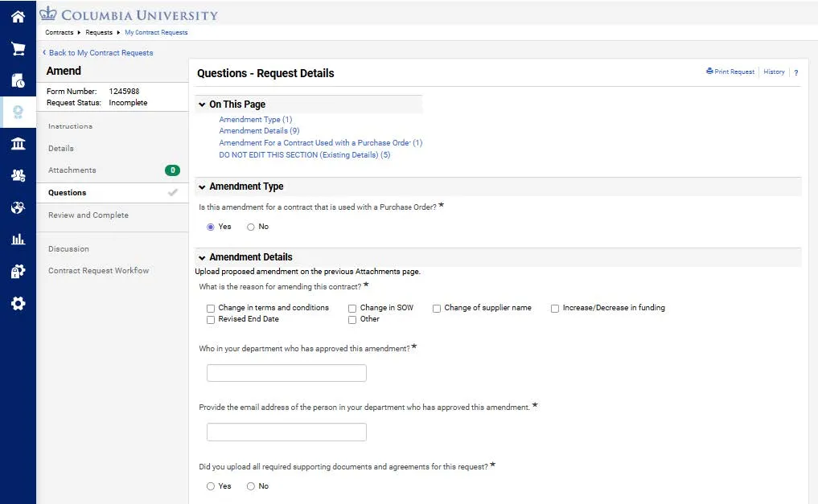Image resolution: width=818 pixels, height=504 pixels.
Task: Click the Print Request link
Action: coord(730,72)
